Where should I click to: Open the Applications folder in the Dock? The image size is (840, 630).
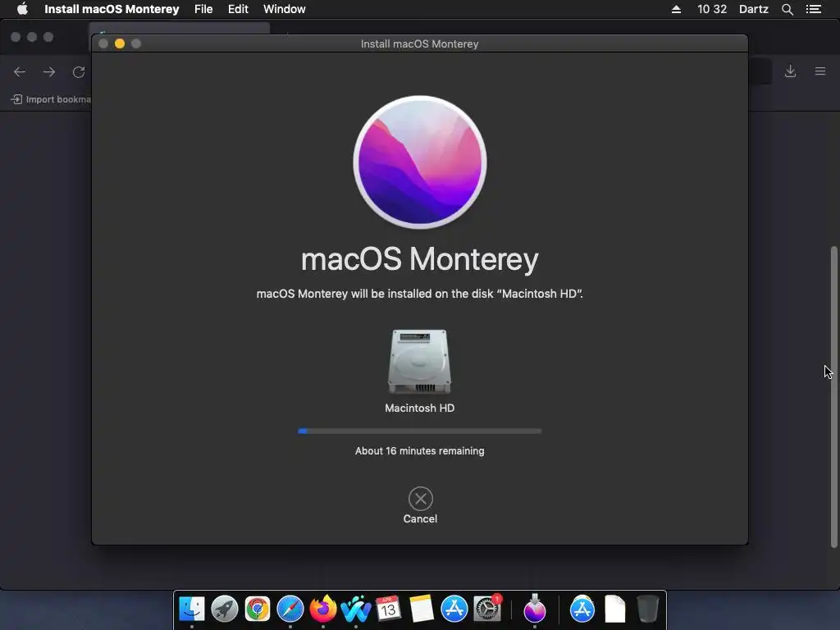click(x=582, y=609)
